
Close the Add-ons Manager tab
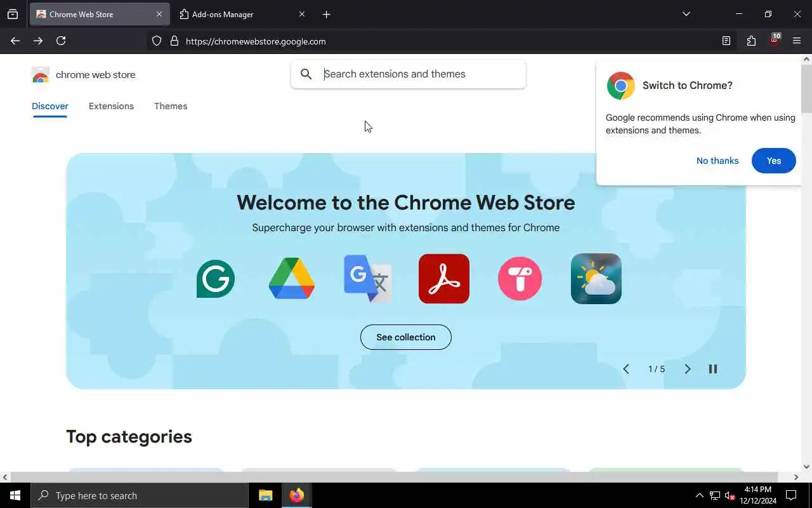pos(302,14)
